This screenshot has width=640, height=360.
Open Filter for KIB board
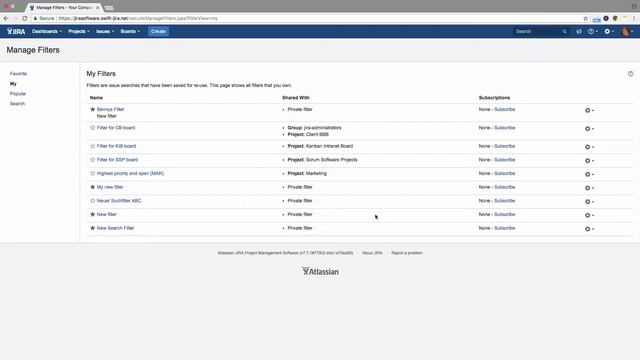pos(116,146)
